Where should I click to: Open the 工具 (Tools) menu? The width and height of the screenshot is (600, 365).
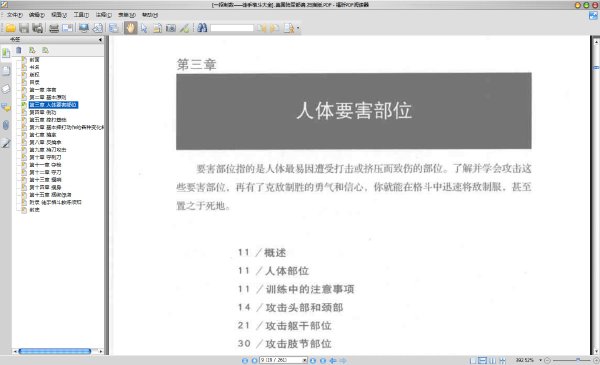point(81,15)
